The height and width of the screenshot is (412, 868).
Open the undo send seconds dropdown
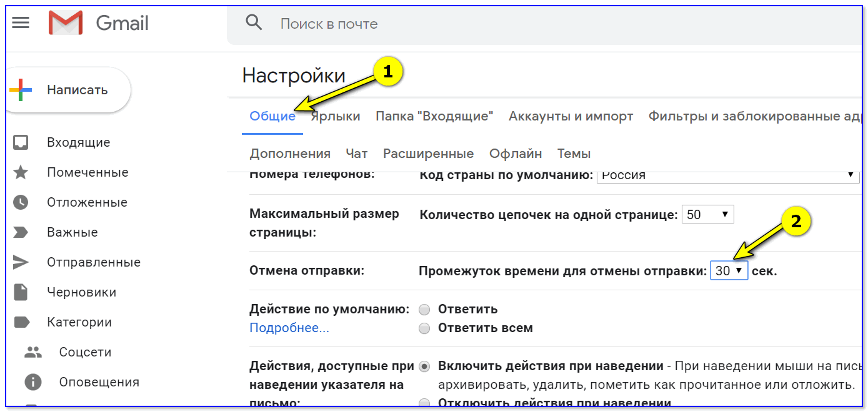click(x=729, y=271)
